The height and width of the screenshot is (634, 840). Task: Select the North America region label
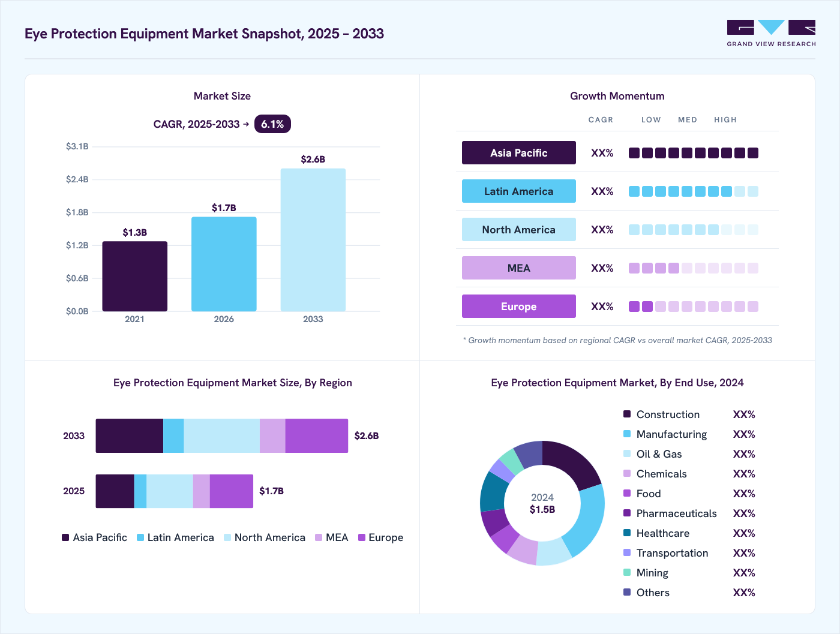[518, 230]
